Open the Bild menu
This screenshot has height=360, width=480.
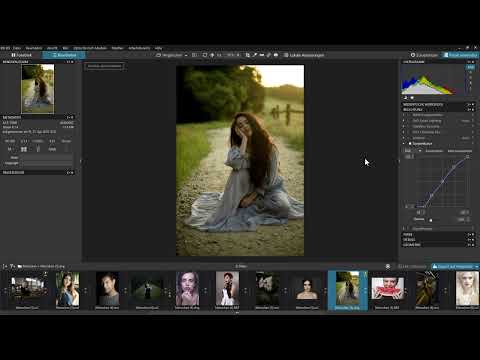tap(65, 48)
